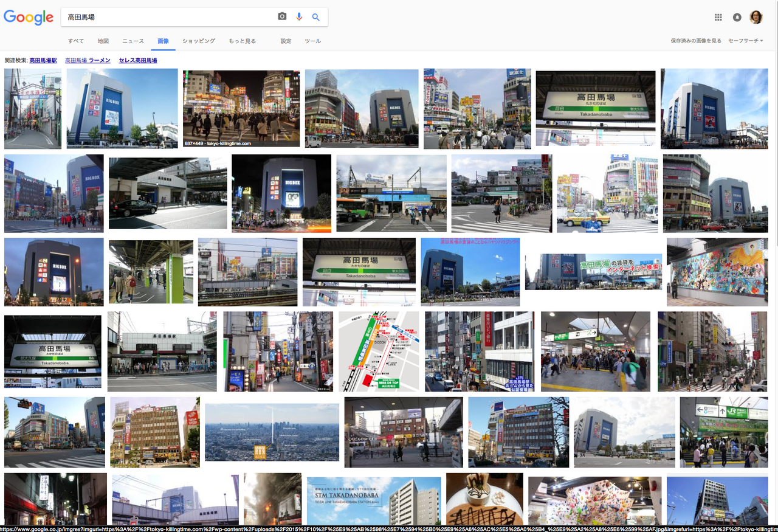The width and height of the screenshot is (778, 532).
Task: Open the area street map thumbnail
Action: coord(379,351)
